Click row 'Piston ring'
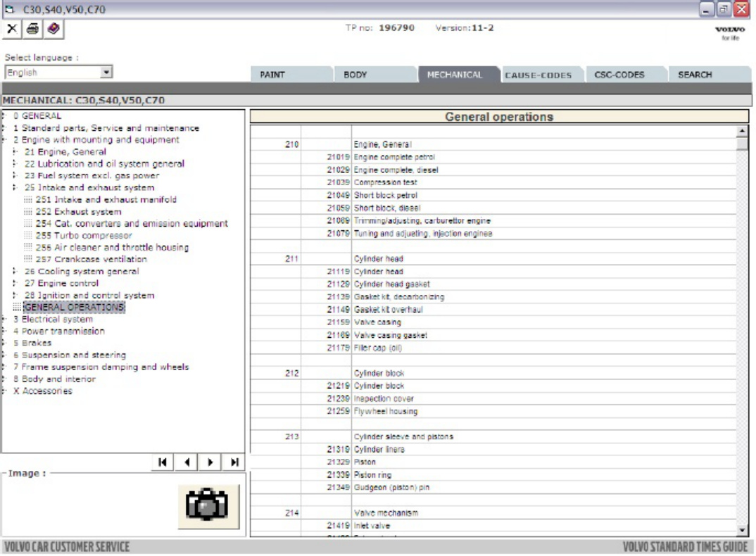 [x=493, y=475]
